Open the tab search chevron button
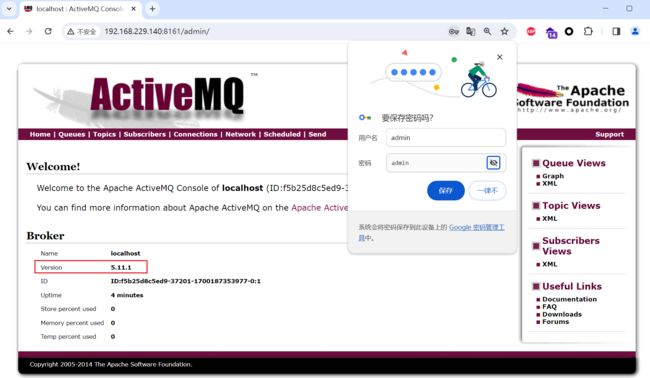650x378 pixels. pos(9,8)
